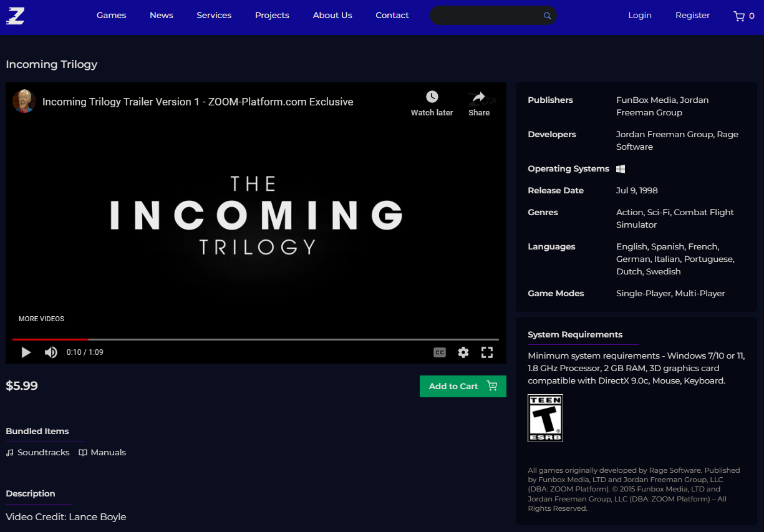This screenshot has width=764, height=532.
Task: Click MORE VIDEOS in the player
Action: pos(41,319)
